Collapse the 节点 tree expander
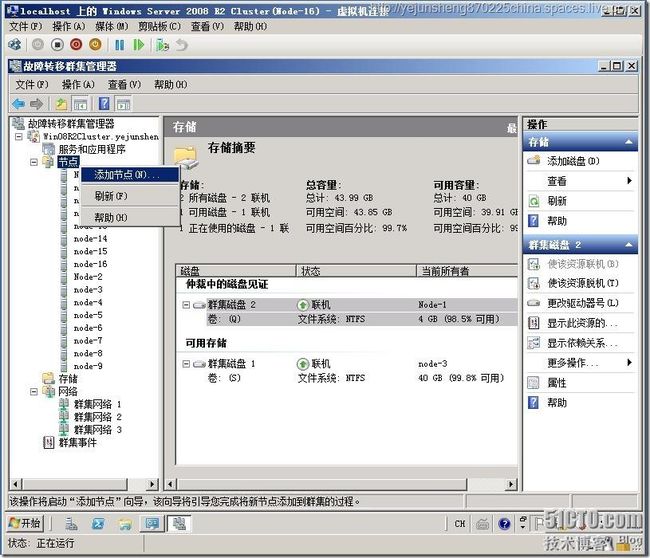The width and height of the screenshot is (650, 558). pyautogui.click(x=34, y=162)
